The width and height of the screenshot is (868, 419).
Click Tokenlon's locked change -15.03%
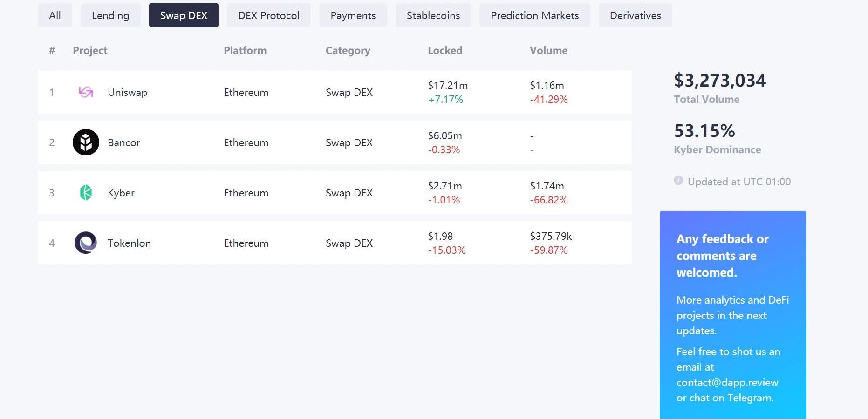[x=447, y=250]
